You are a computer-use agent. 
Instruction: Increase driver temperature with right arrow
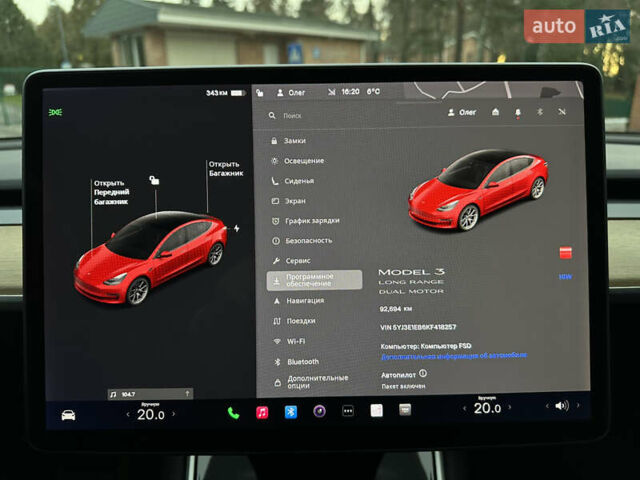point(174,414)
